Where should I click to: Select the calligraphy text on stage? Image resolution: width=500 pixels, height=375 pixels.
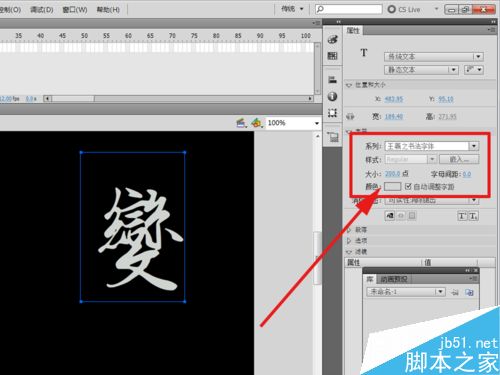(x=140, y=238)
